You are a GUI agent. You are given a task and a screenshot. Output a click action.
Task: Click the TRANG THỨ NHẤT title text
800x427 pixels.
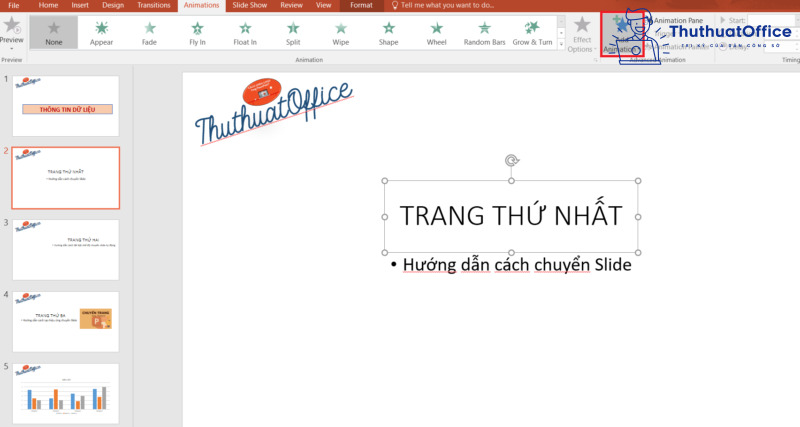coord(511,215)
